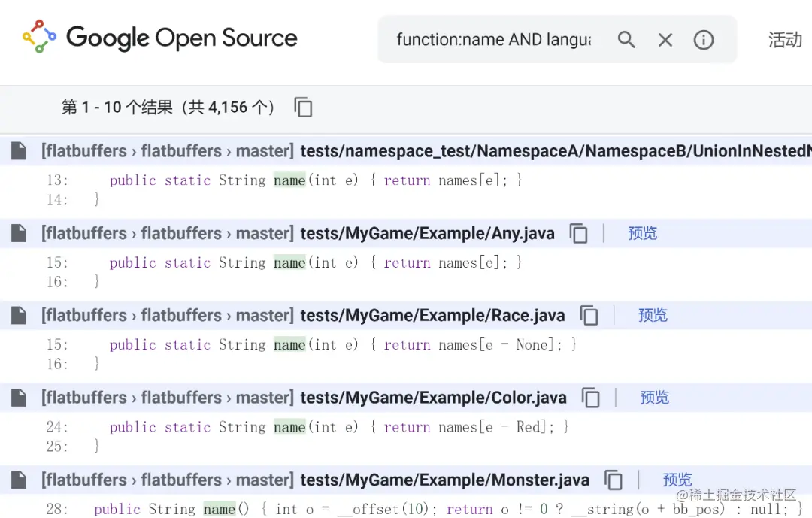Focus the function:name search field

tap(493, 40)
